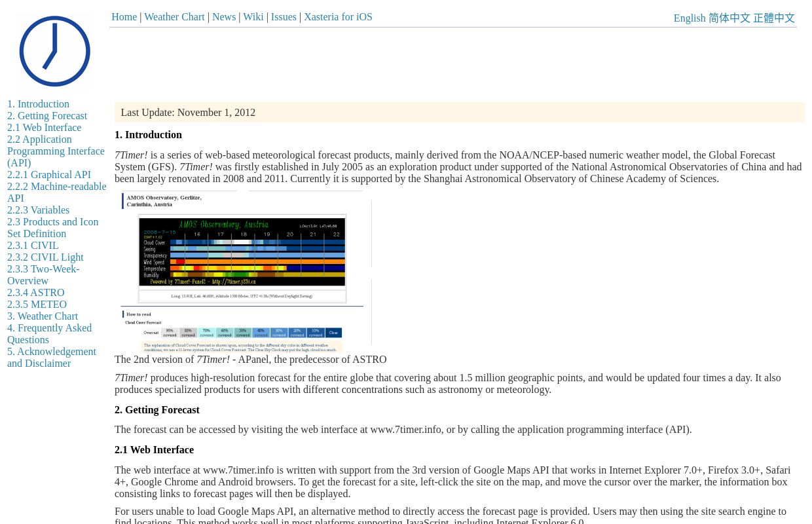Open 2.2 Application Programming Interface (API) section
Viewport: 812px width, 524px height.
coord(56,151)
